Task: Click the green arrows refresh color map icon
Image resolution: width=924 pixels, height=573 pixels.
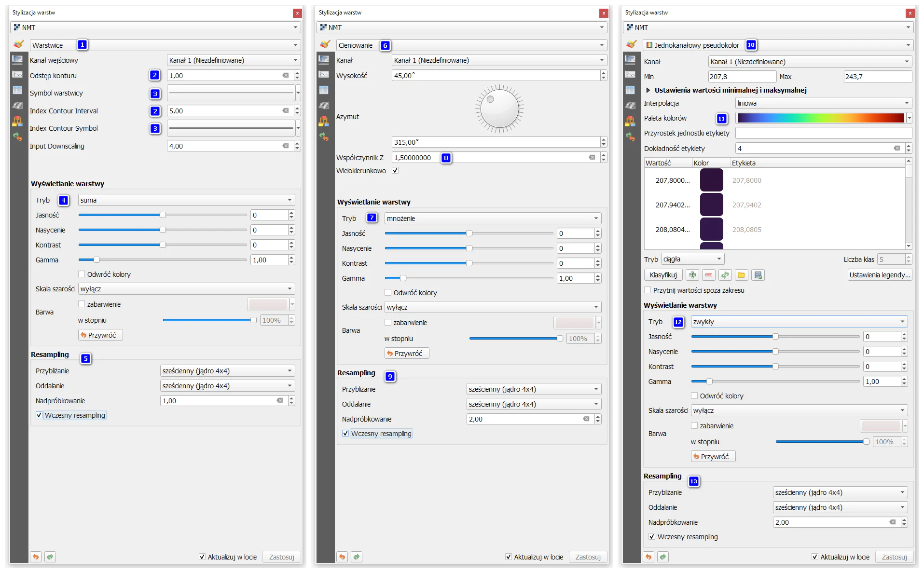Action: 725,275
